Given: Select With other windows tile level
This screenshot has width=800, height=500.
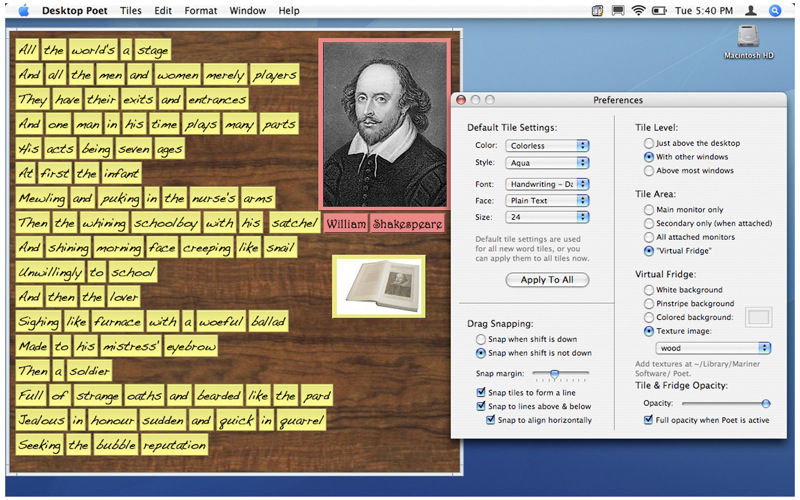Looking at the screenshot, I should click(x=686, y=157).
